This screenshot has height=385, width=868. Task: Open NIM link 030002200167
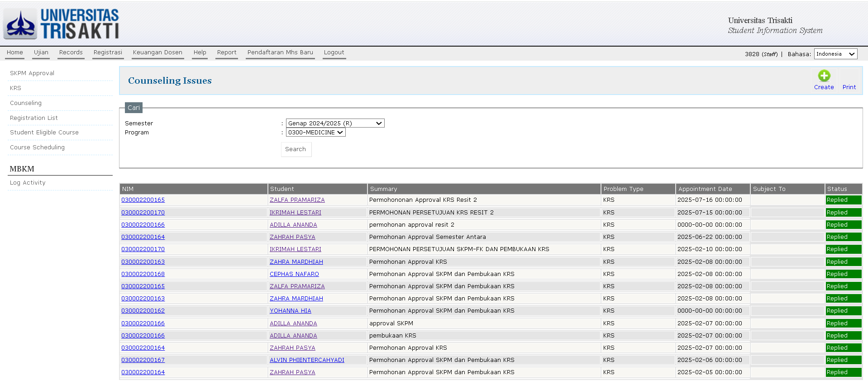[143, 360]
